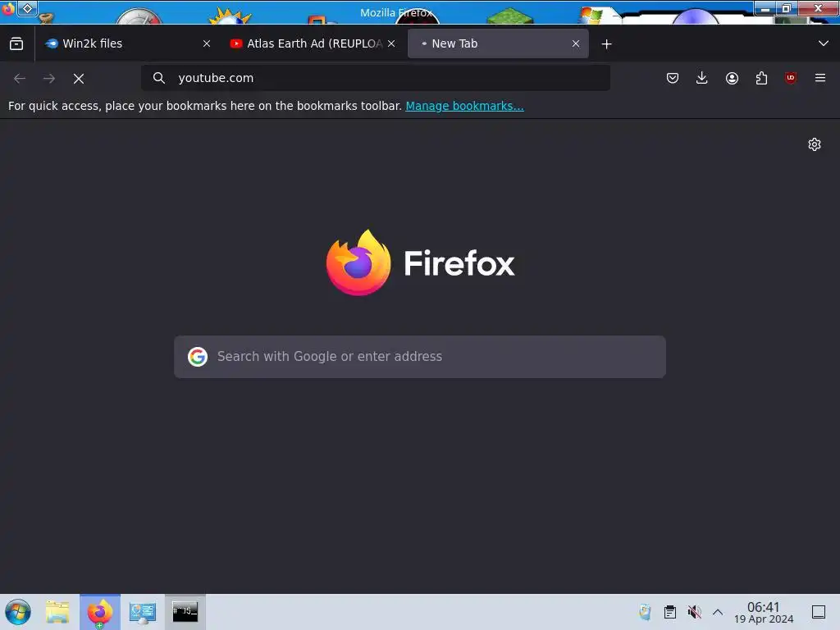
Task: Focus the Search with Google field
Action: point(420,357)
